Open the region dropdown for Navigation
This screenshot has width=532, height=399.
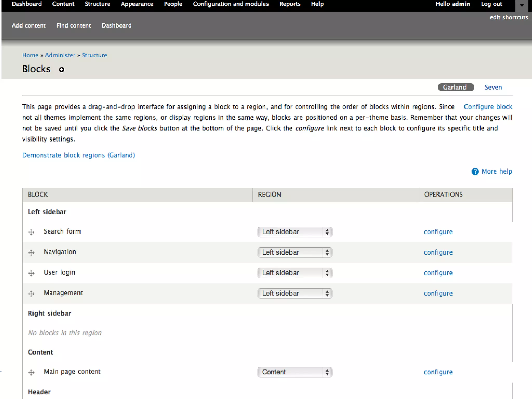(x=295, y=252)
